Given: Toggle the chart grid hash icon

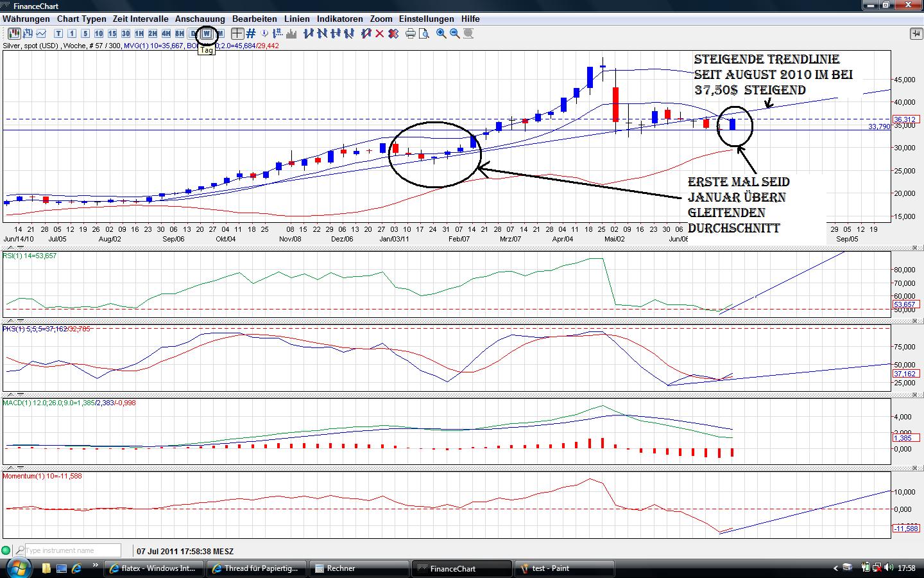Looking at the screenshot, I should point(251,33).
